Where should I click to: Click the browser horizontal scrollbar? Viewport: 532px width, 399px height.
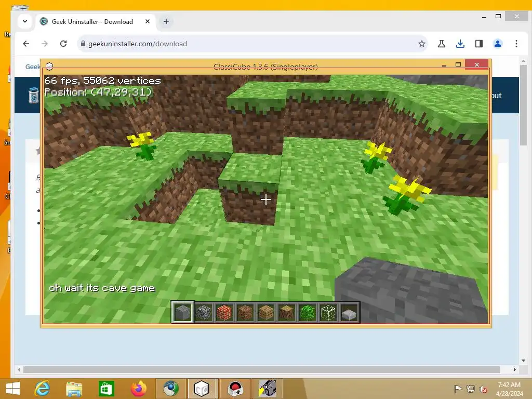tap(262, 369)
